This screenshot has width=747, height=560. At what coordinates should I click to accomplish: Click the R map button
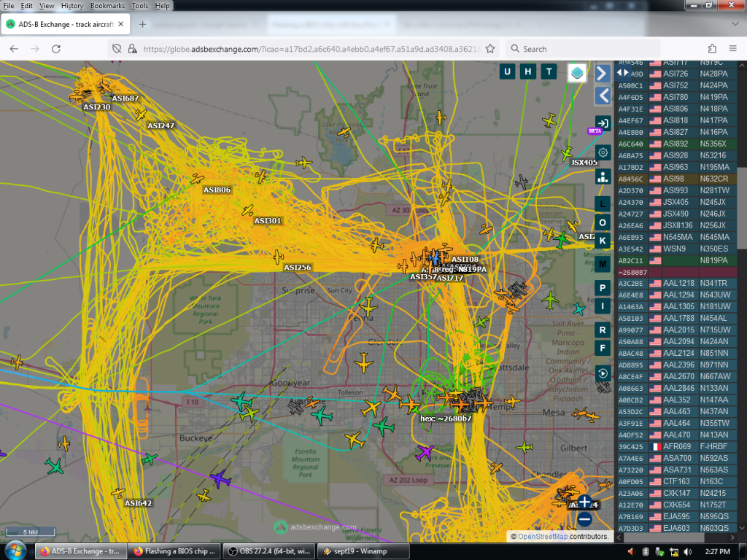602,330
